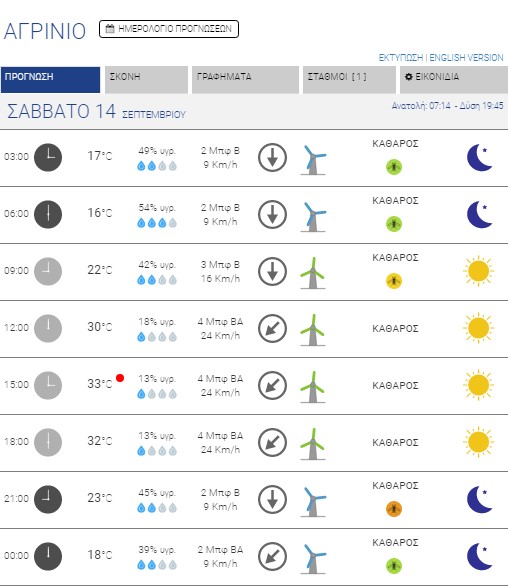Click the sun icon in the 09:00 row
This screenshot has width=509, height=586.
coord(478,271)
